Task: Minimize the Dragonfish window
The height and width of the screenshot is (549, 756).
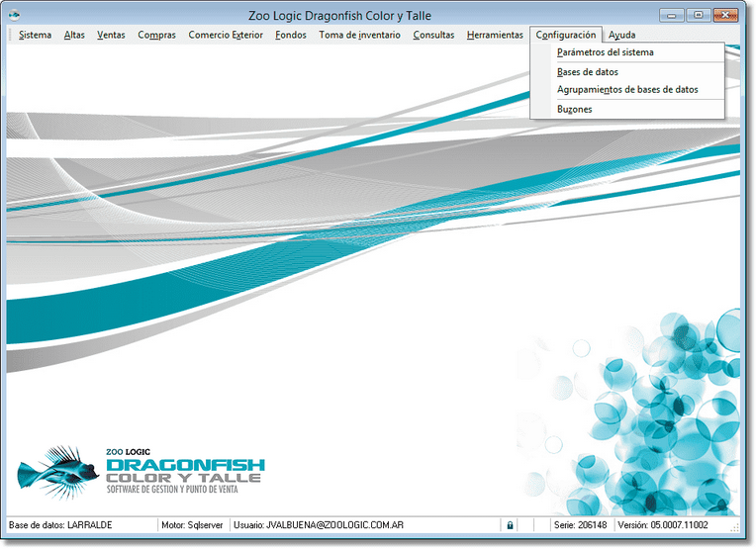Action: click(671, 16)
